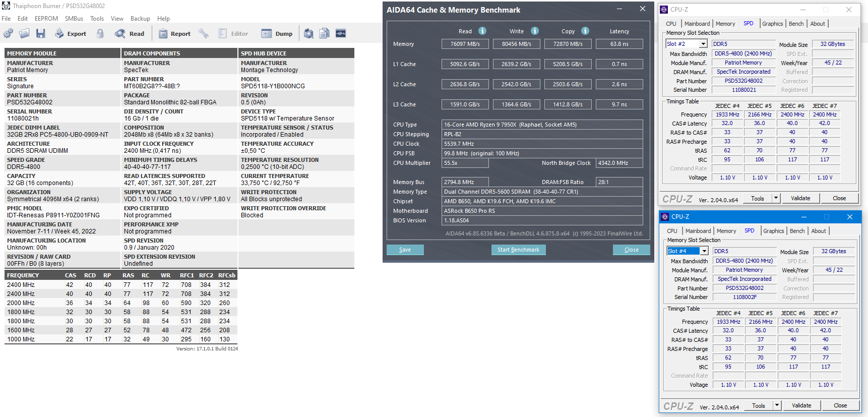Screen dimensions: 868x417
Task: Click the padlock icon in Thaiphoon toolbar
Action: [100, 33]
